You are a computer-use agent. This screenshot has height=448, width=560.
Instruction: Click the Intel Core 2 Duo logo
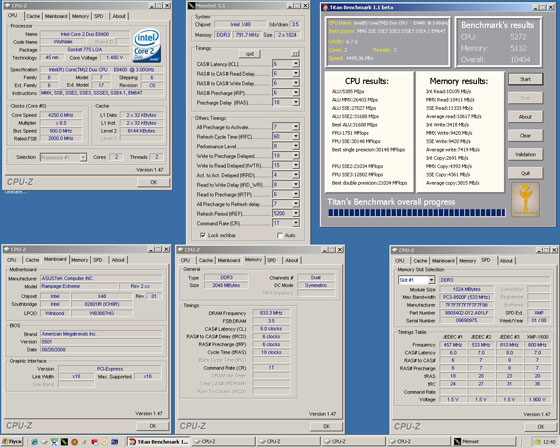tap(147, 46)
